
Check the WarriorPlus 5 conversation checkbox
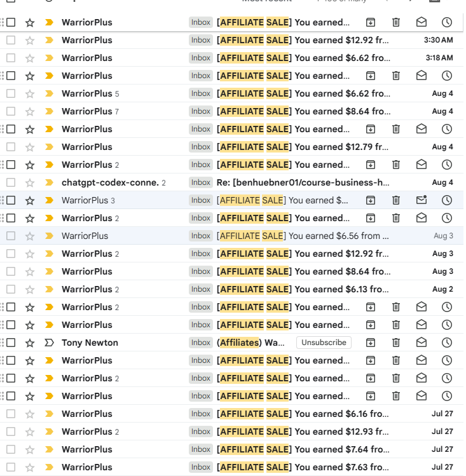[11, 93]
